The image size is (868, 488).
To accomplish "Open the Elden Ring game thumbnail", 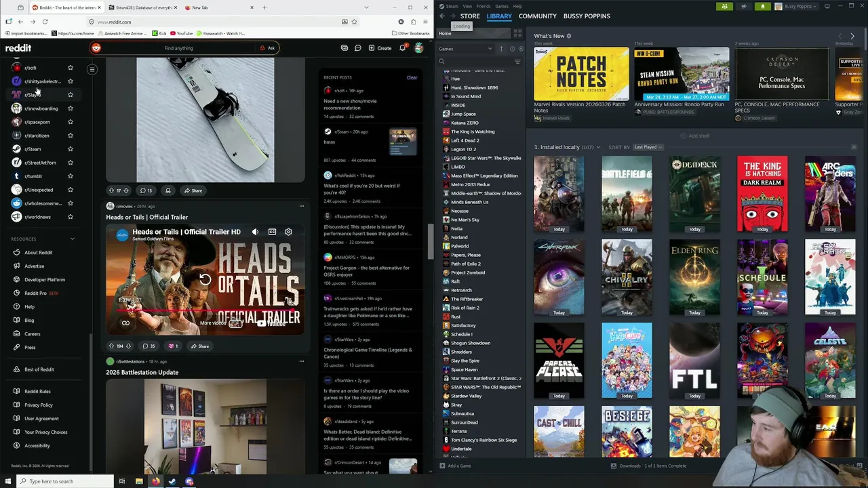I will (x=694, y=277).
